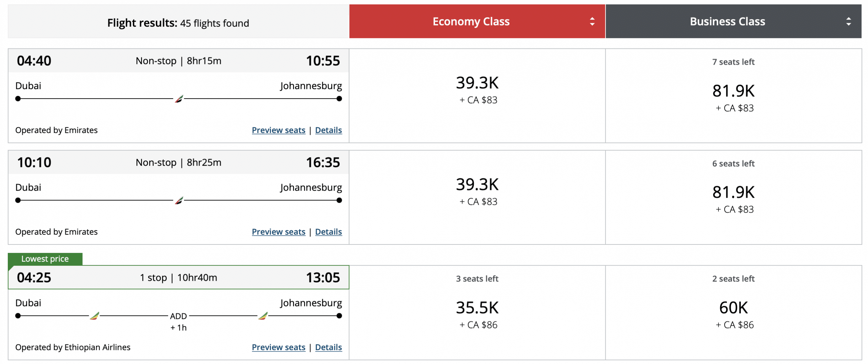The height and width of the screenshot is (364, 868).
Task: Click Emirates logo on 10:10 flight route
Action: (x=179, y=200)
